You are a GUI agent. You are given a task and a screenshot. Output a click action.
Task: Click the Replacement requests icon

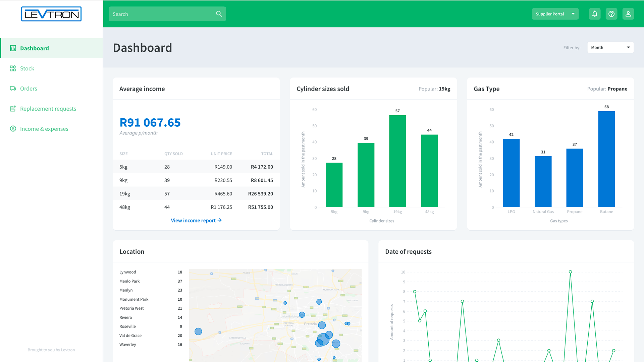click(x=13, y=109)
